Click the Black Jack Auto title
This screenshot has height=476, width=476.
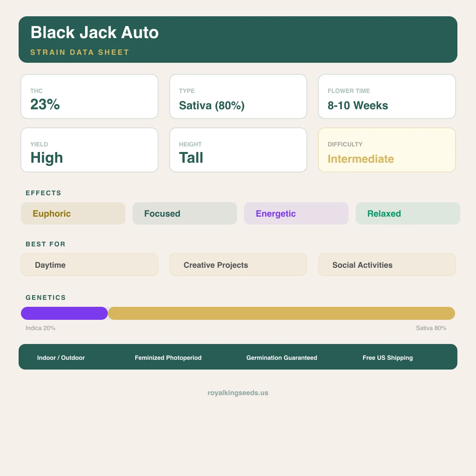(94, 33)
